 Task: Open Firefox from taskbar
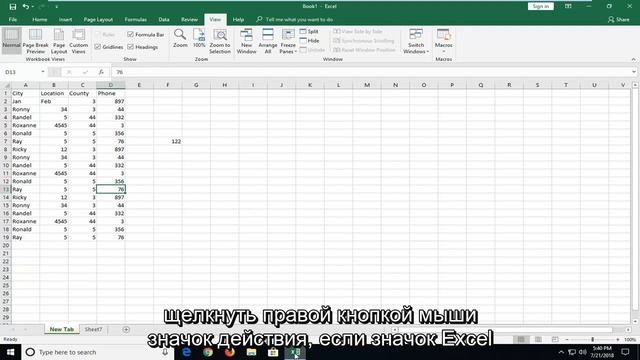point(229,352)
